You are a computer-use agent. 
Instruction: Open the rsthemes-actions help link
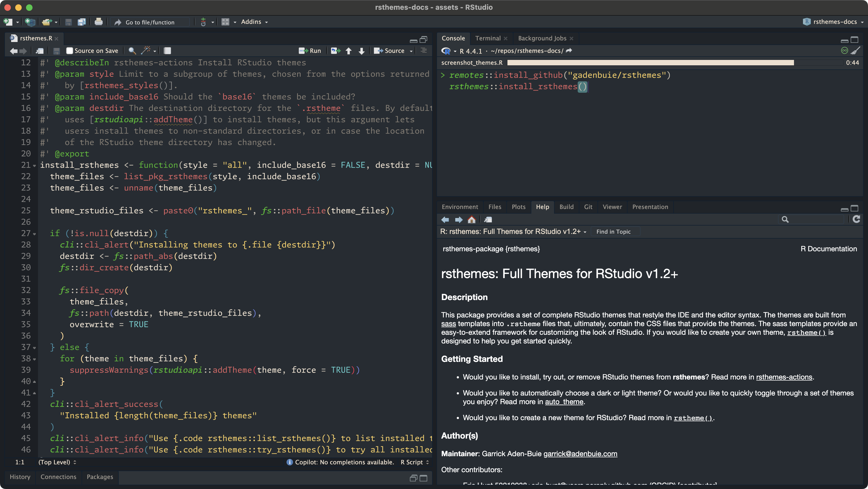point(784,377)
